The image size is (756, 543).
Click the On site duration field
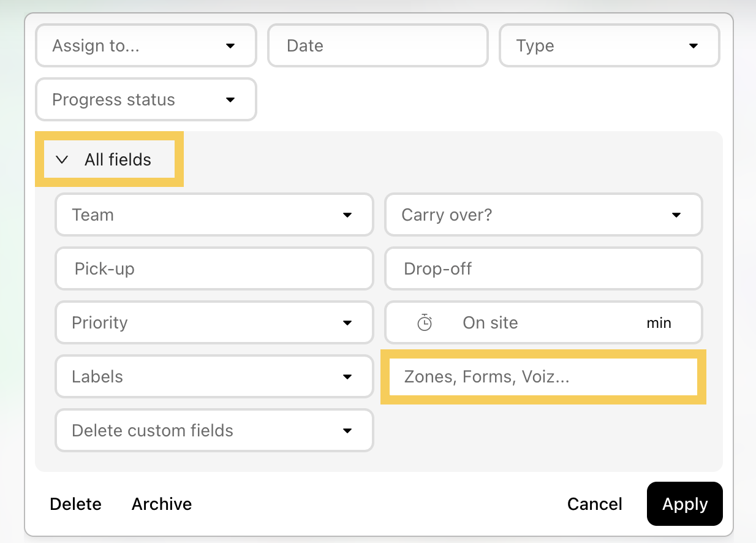(x=543, y=322)
